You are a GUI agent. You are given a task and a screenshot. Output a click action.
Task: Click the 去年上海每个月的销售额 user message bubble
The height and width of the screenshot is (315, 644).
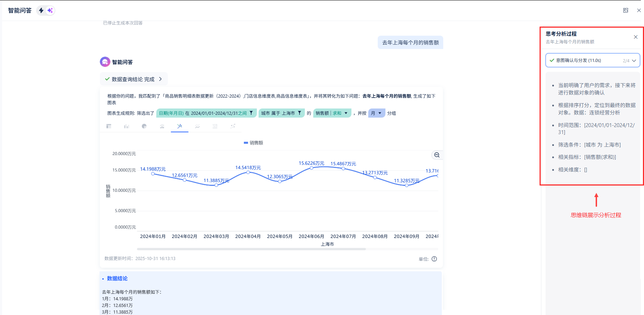(410, 42)
